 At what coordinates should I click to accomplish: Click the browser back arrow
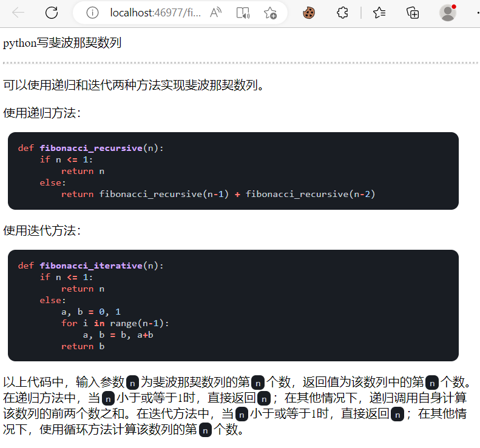pyautogui.click(x=18, y=13)
